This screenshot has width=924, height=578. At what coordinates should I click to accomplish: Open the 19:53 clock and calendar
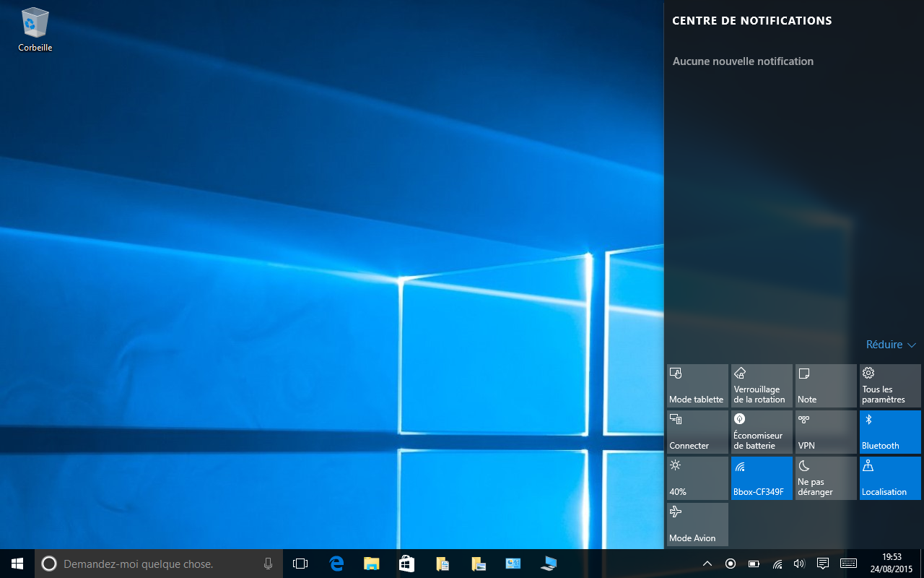click(x=892, y=564)
